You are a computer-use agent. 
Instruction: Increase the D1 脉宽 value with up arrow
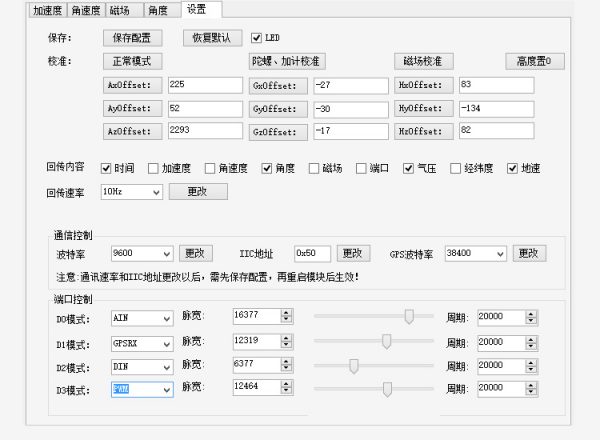286,337
